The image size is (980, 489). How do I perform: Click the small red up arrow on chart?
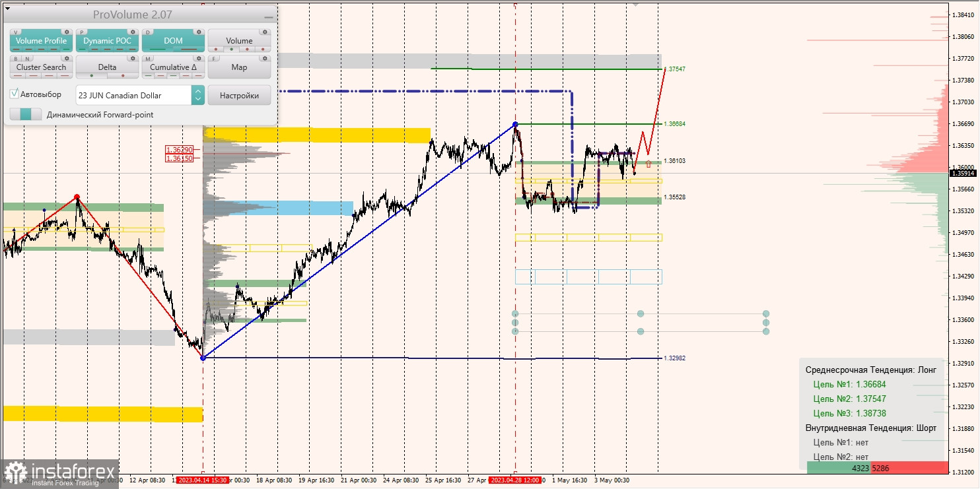[x=648, y=164]
